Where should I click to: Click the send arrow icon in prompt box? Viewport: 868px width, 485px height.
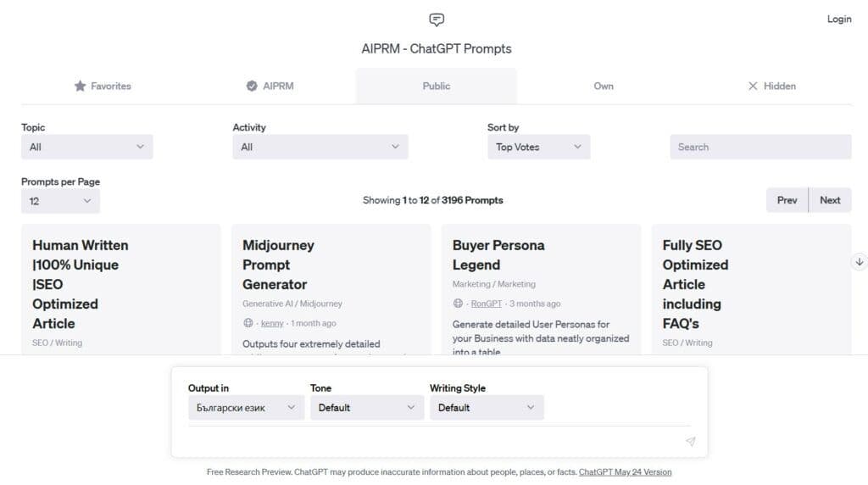tap(690, 441)
